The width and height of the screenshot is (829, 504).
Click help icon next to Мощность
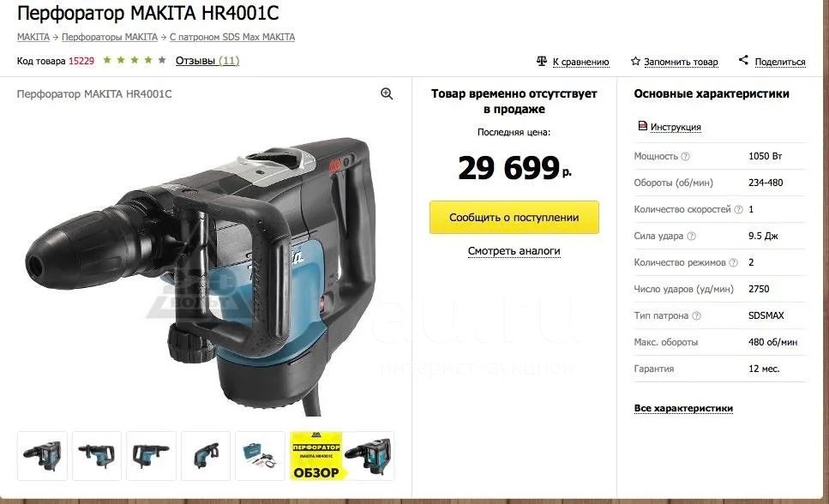[x=685, y=157]
